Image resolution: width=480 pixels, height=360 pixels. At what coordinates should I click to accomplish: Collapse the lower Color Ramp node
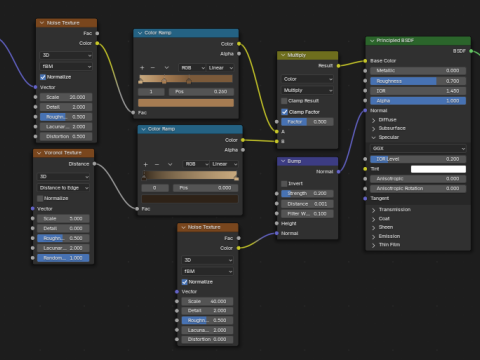click(x=143, y=129)
